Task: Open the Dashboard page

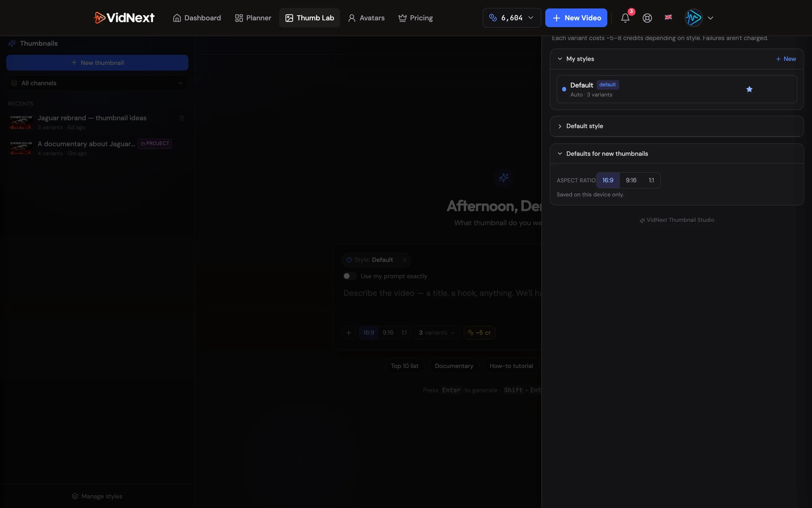Action: 197,18
